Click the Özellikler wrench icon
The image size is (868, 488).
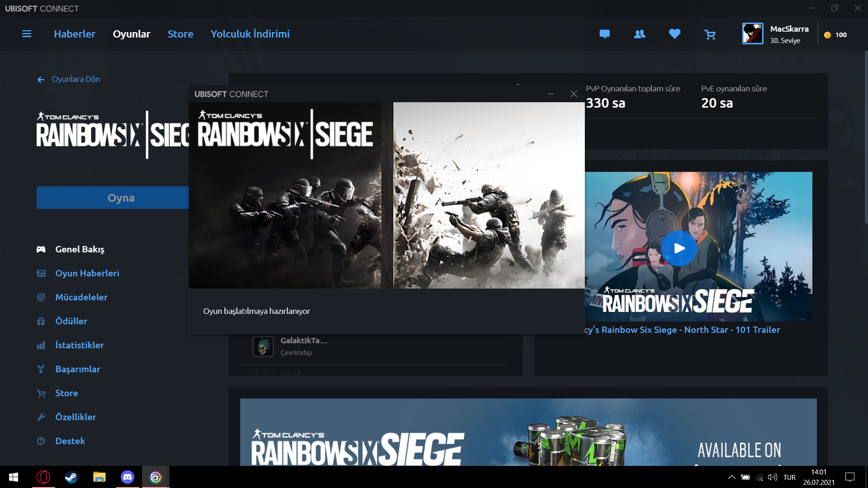41,417
